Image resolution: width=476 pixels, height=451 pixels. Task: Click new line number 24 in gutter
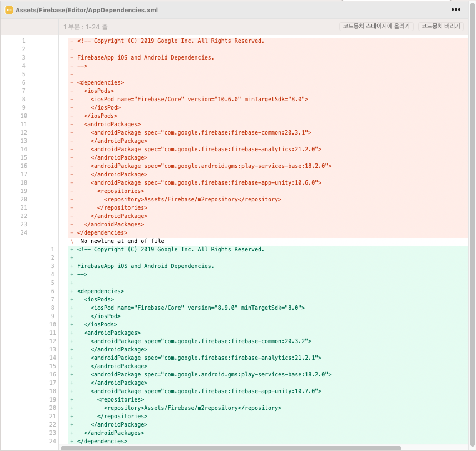click(x=53, y=442)
